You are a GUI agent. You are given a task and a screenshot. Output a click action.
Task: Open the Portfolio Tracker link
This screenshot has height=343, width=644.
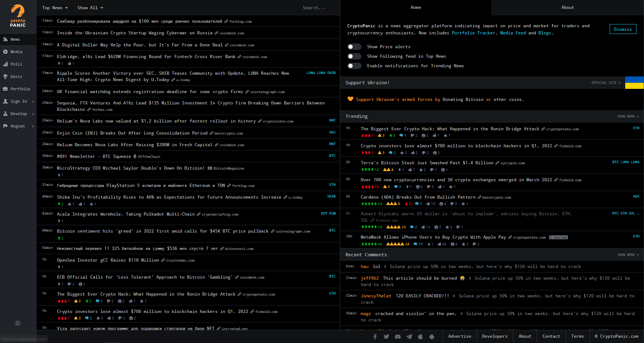473,33
